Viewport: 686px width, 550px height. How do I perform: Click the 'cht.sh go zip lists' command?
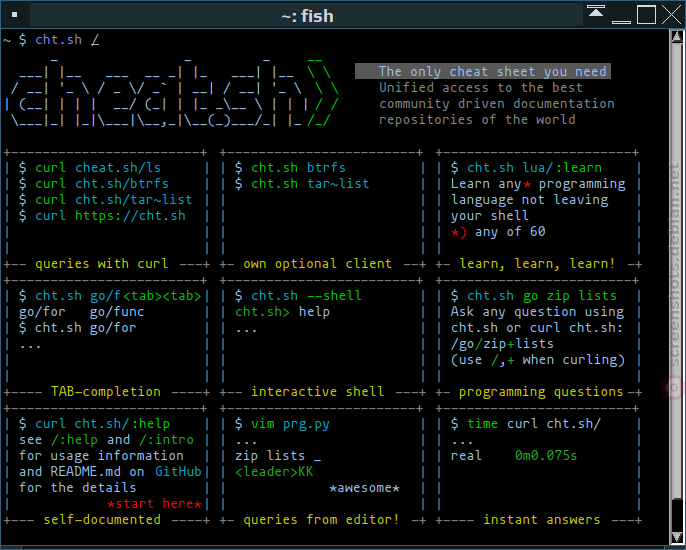pyautogui.click(x=542, y=296)
